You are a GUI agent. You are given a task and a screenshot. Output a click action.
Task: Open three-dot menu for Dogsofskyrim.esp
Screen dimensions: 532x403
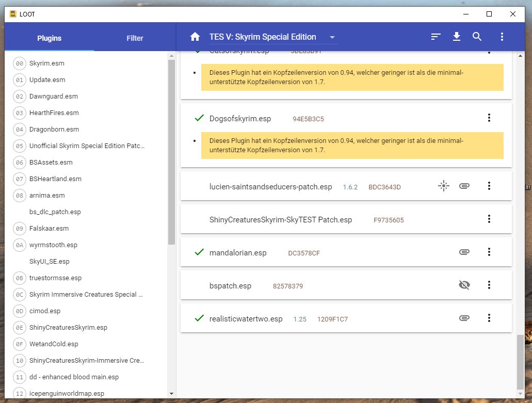point(489,118)
